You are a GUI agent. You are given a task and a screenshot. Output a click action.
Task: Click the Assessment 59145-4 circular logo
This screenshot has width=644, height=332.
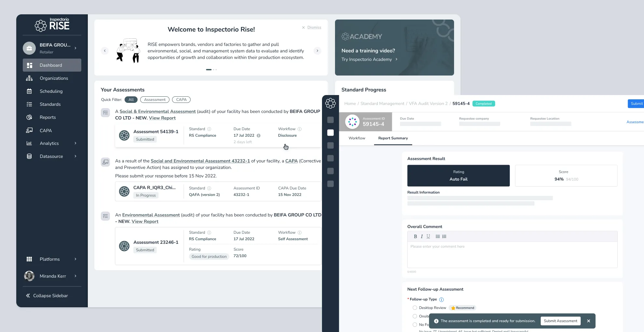(352, 122)
